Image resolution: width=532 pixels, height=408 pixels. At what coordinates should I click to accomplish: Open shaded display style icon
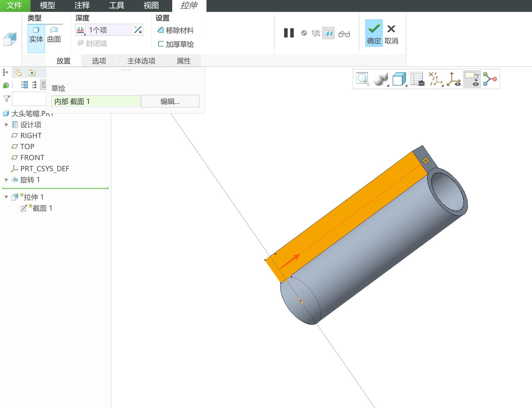click(x=381, y=79)
